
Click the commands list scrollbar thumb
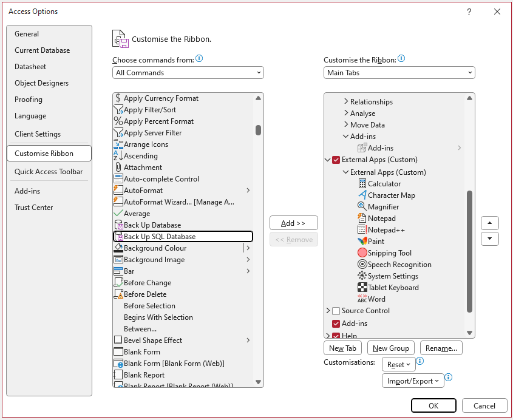point(258,130)
